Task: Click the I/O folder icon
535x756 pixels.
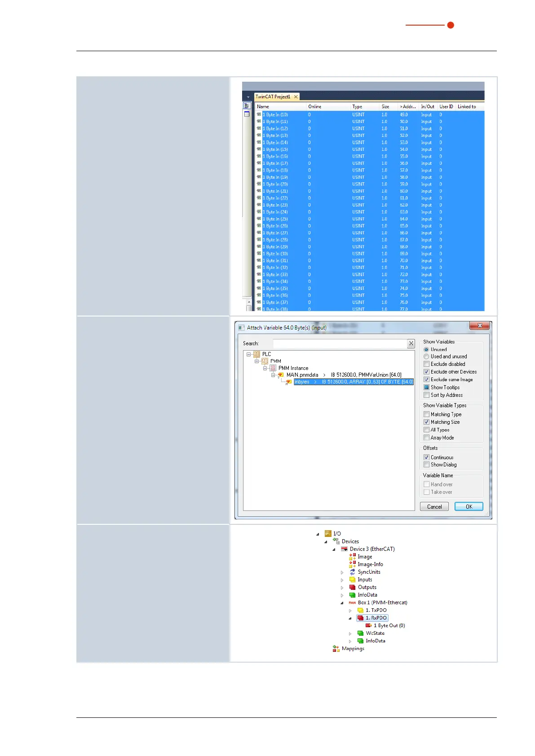Action: tap(328, 534)
